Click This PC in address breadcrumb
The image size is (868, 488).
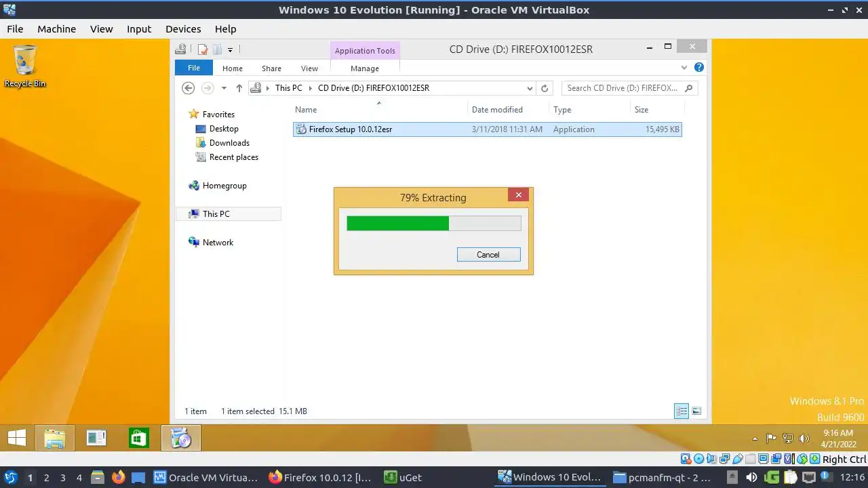click(288, 88)
